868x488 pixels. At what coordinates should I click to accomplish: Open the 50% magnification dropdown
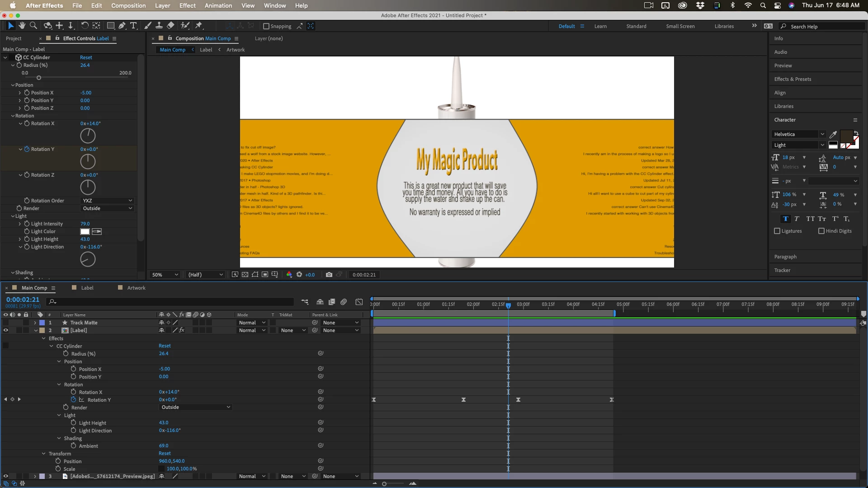pyautogui.click(x=165, y=275)
